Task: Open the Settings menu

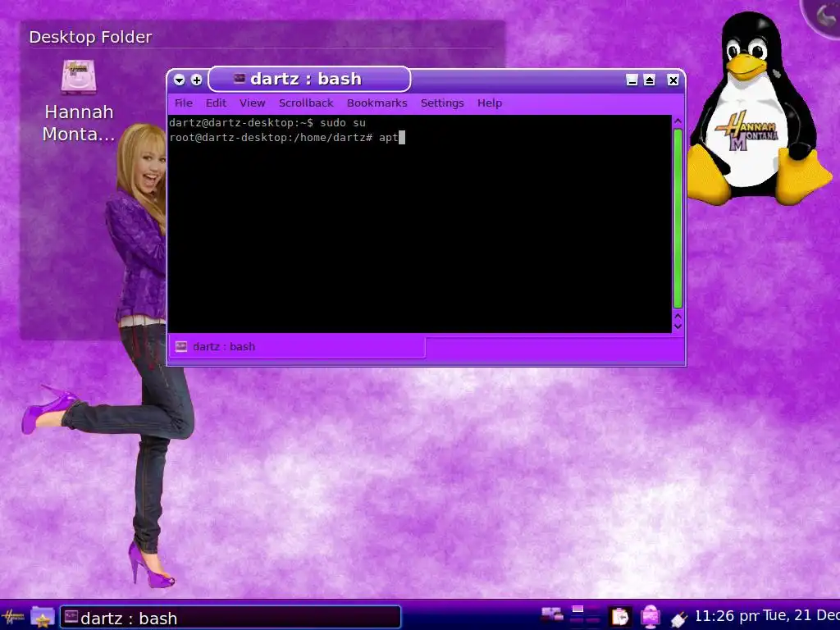Action: tap(442, 103)
